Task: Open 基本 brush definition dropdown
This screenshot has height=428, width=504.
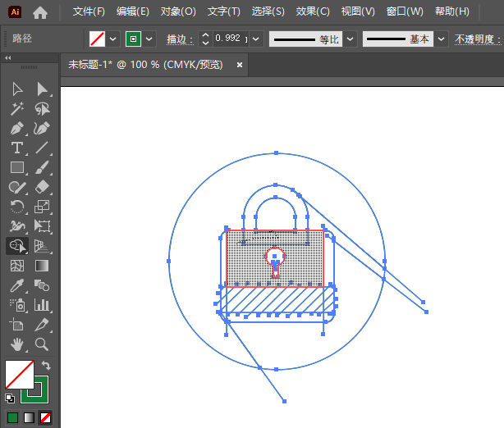Action: (x=442, y=39)
